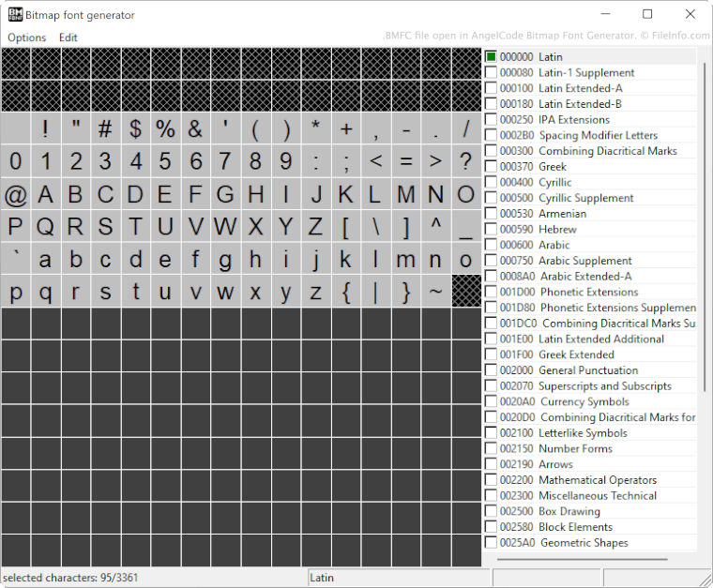Select the '&' character cell
This screenshot has height=588, width=713.
(196, 128)
